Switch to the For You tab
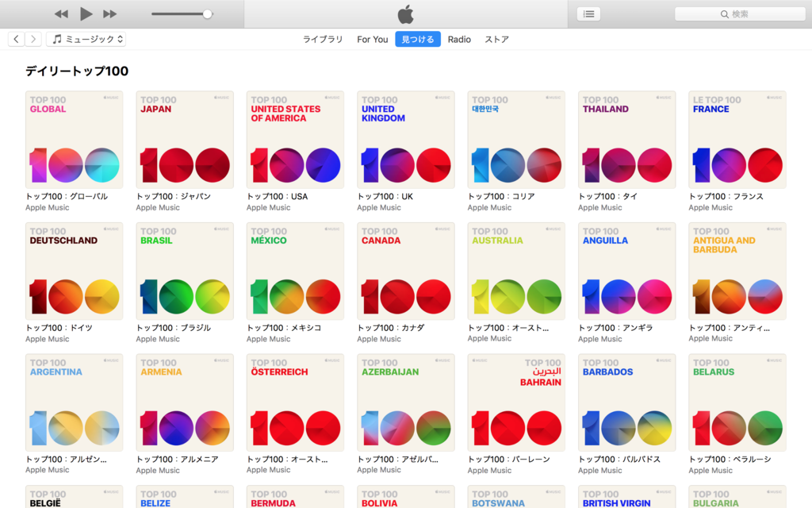The height and width of the screenshot is (508, 812). pos(373,40)
